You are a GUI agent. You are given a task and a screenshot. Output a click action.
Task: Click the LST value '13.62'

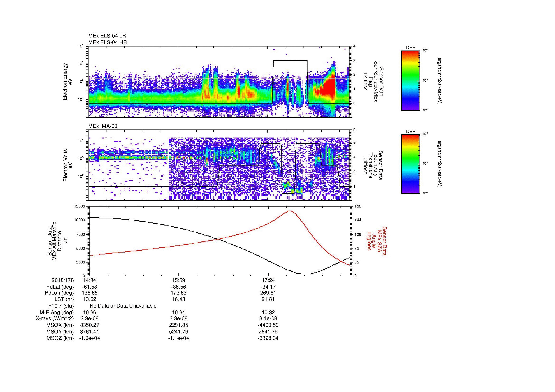(89, 299)
